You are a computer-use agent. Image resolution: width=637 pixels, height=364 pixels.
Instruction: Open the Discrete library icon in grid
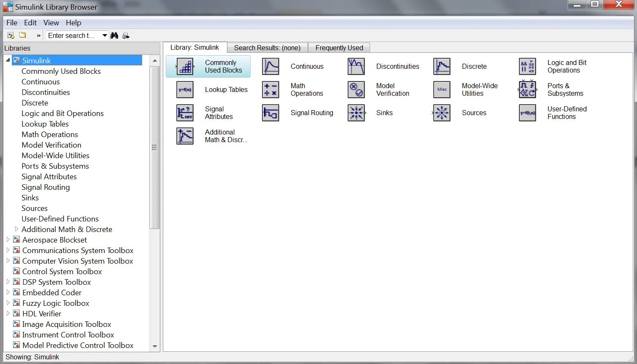tap(442, 67)
